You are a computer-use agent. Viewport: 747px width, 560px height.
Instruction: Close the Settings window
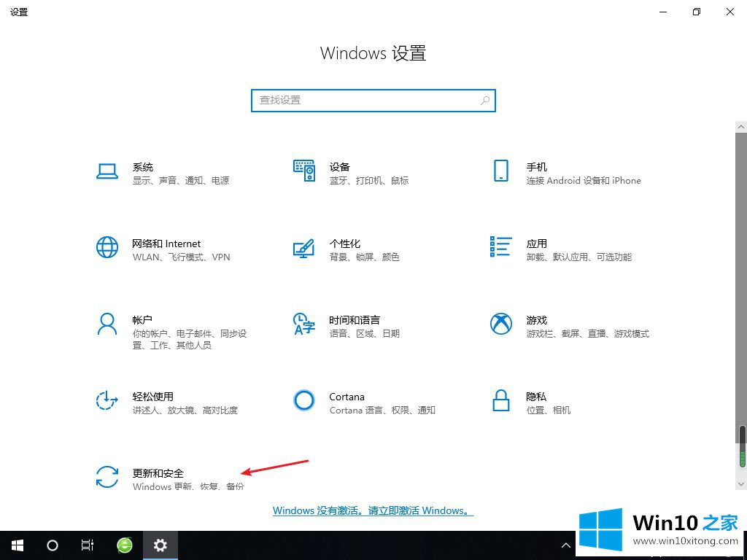(729, 12)
